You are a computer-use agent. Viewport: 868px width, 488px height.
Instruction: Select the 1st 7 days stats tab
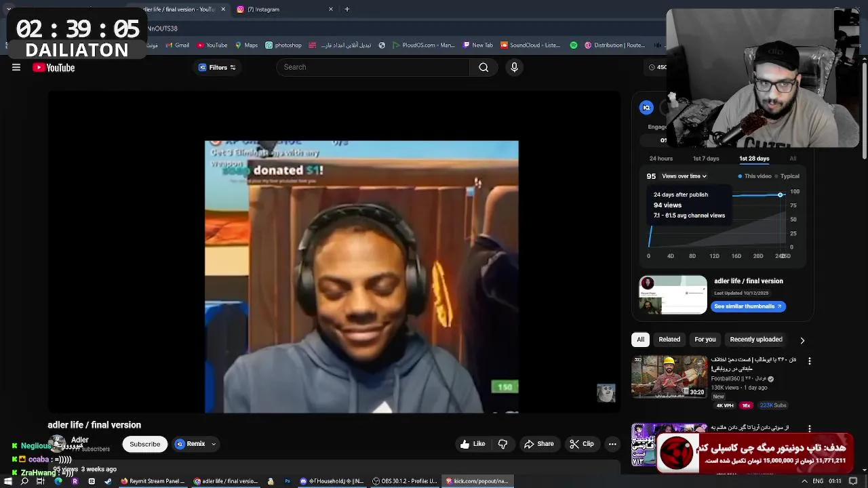coord(706,159)
